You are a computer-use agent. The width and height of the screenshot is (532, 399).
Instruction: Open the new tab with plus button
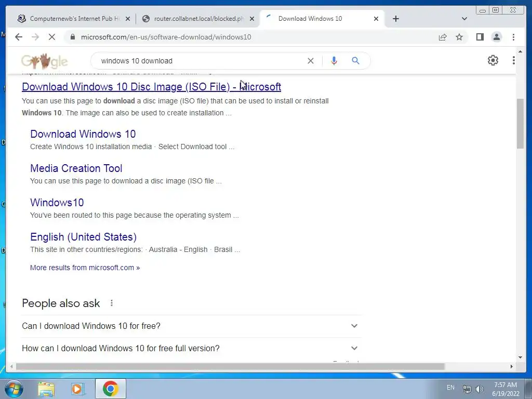click(x=395, y=19)
